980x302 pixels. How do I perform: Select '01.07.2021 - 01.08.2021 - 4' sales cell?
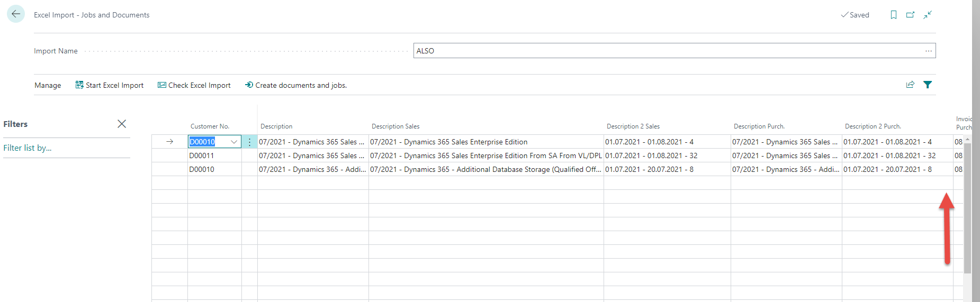click(667, 142)
